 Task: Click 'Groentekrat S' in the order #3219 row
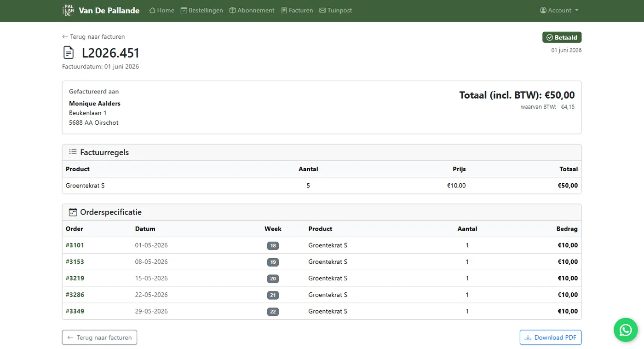(328, 279)
